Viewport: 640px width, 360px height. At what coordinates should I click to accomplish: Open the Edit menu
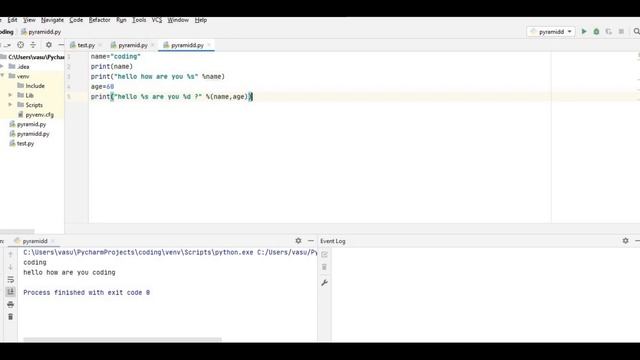pos(12,20)
